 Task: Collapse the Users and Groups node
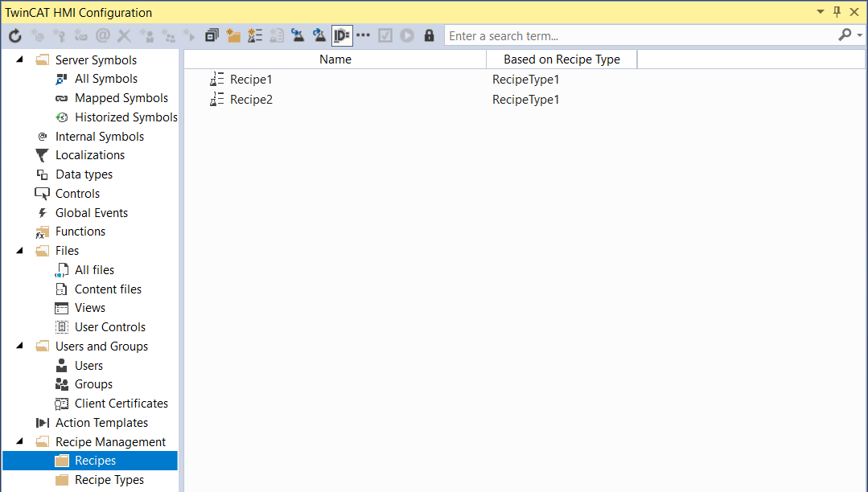pyautogui.click(x=20, y=346)
